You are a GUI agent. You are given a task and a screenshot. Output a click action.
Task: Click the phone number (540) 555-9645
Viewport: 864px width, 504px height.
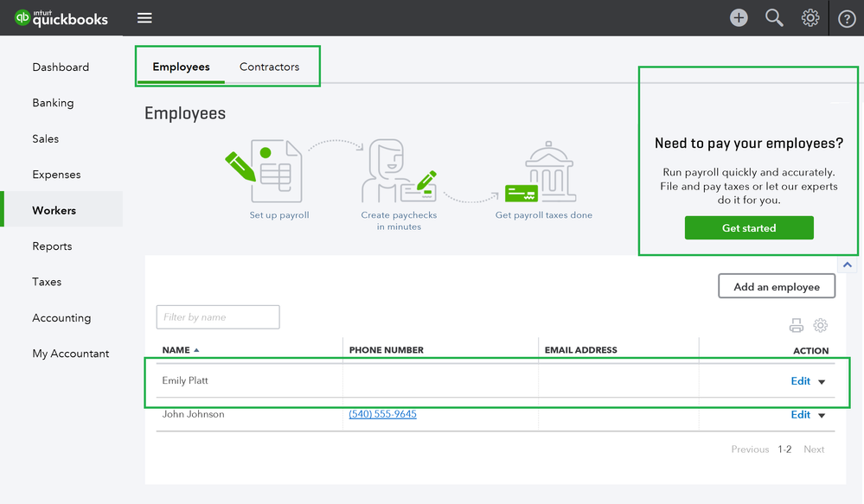coord(382,414)
